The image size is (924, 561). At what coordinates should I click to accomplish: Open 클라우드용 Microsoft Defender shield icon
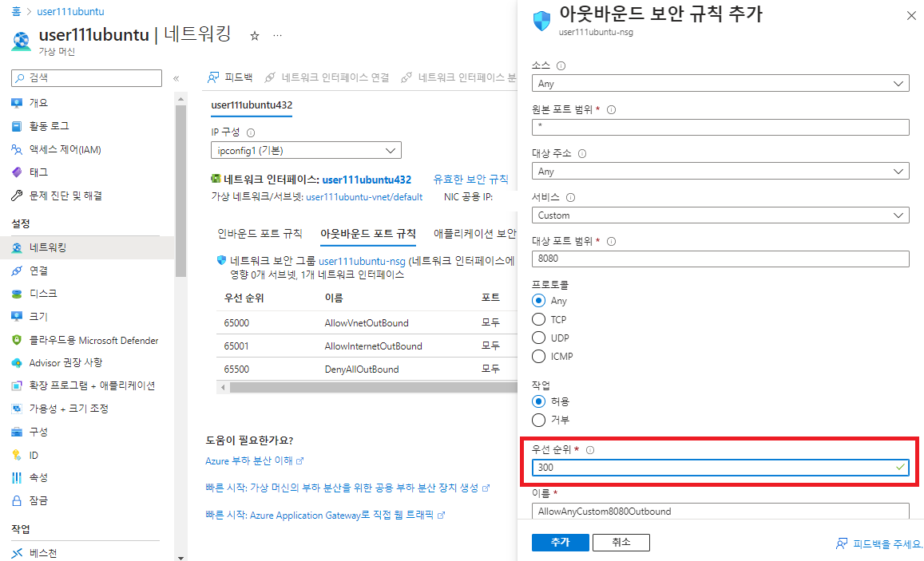pos(17,340)
